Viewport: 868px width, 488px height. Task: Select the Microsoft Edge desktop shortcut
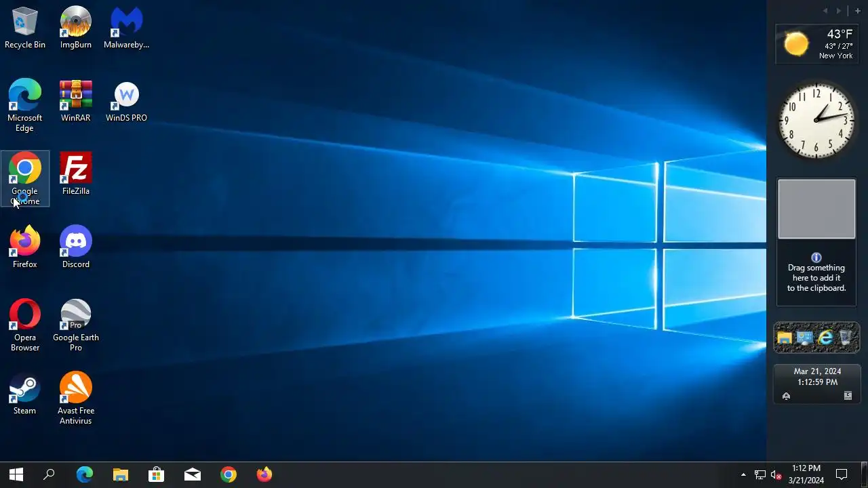coord(25,106)
